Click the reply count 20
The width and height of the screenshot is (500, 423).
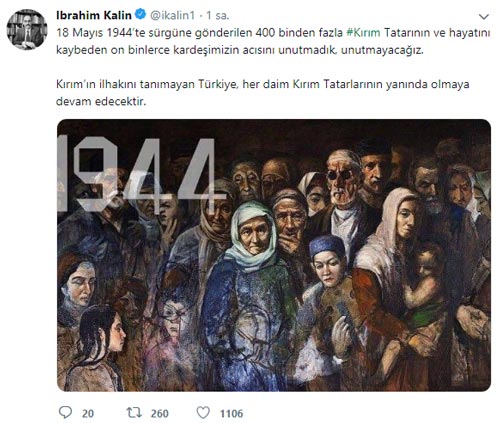pos(88,414)
